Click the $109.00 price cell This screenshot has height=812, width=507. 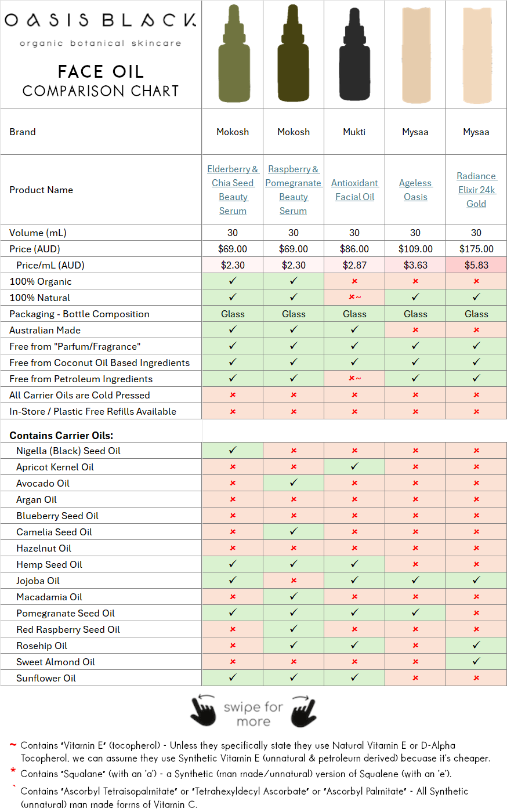[415, 249]
